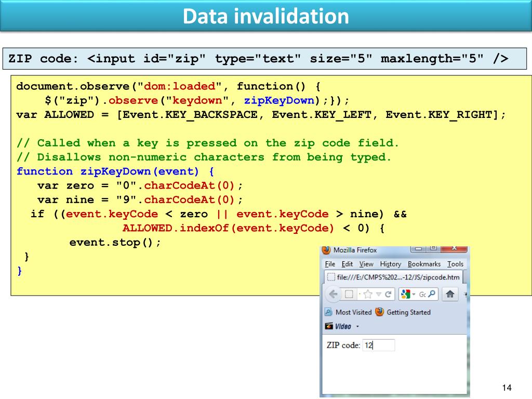Viewport: 532px width, 399px height.
Task: Open the History menu in Firefox
Action: pyautogui.click(x=391, y=264)
